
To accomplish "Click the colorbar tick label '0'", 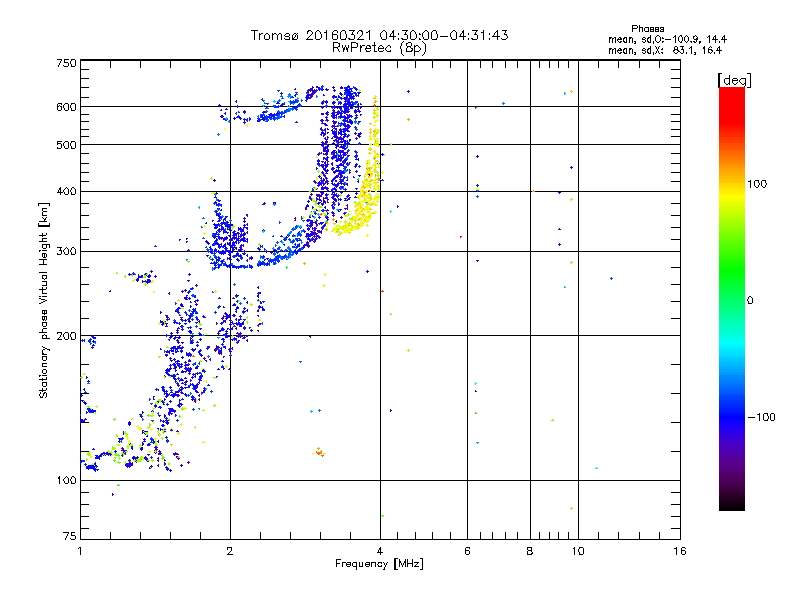I will tap(750, 301).
